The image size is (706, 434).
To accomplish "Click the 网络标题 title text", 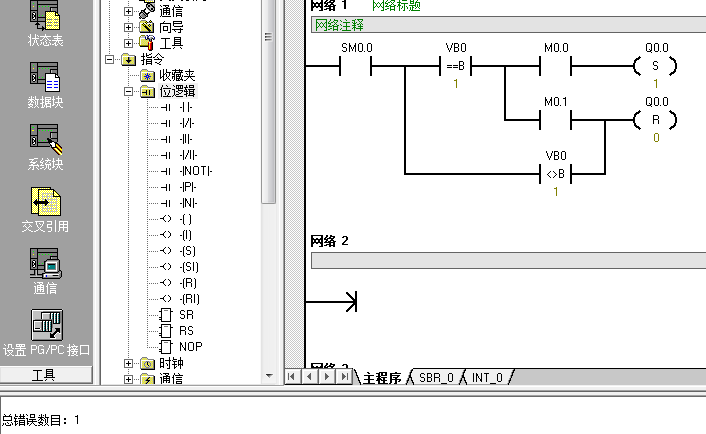I will click(x=396, y=5).
